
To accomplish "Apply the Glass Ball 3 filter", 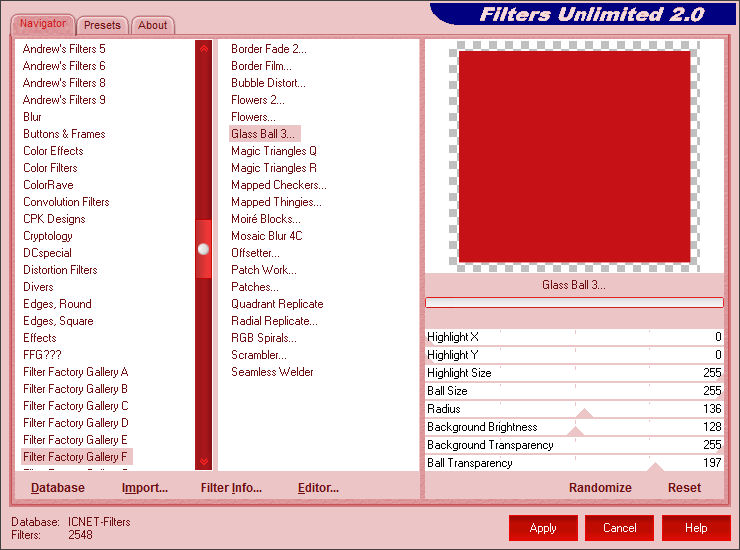I will coord(543,527).
